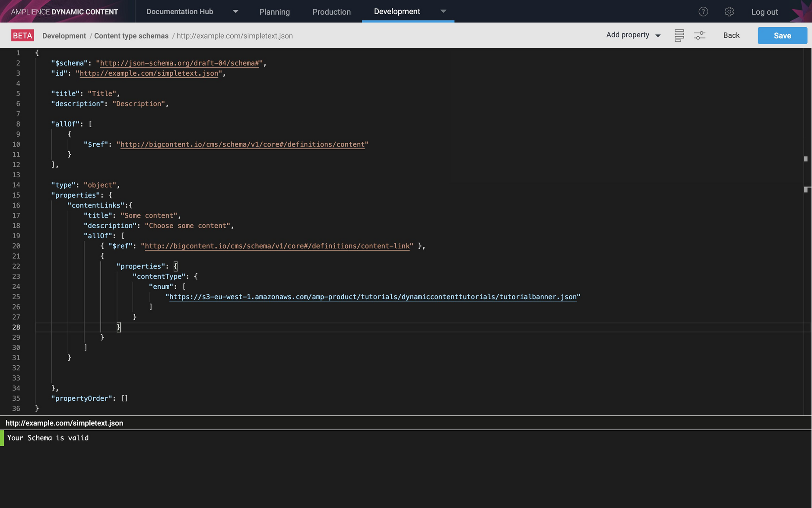
Task: Open the core#/definitions/content link
Action: 242,144
